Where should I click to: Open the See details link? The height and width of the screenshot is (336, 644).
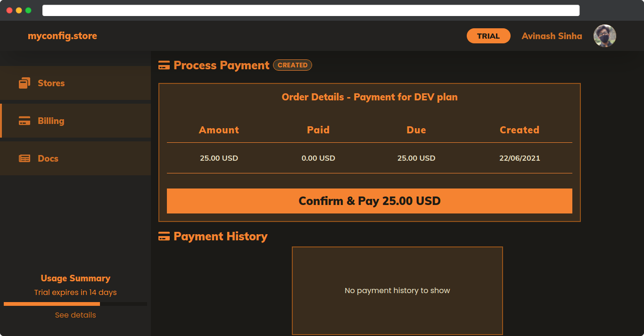(x=75, y=315)
